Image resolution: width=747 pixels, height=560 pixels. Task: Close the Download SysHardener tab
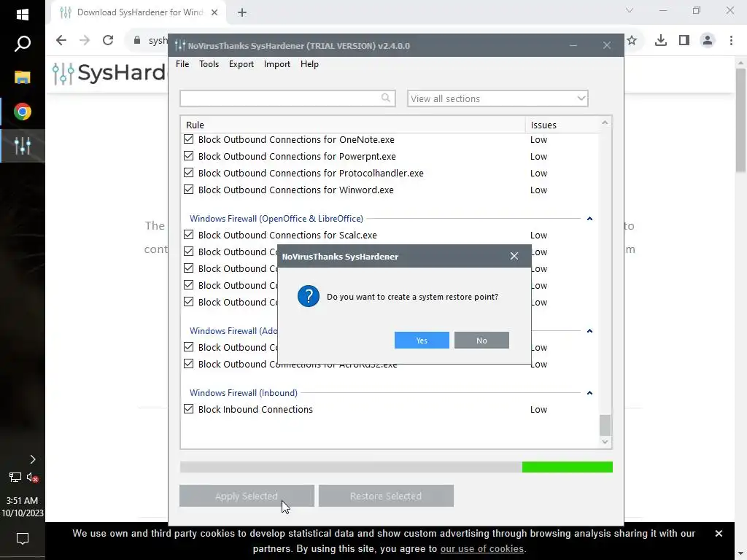(x=214, y=12)
